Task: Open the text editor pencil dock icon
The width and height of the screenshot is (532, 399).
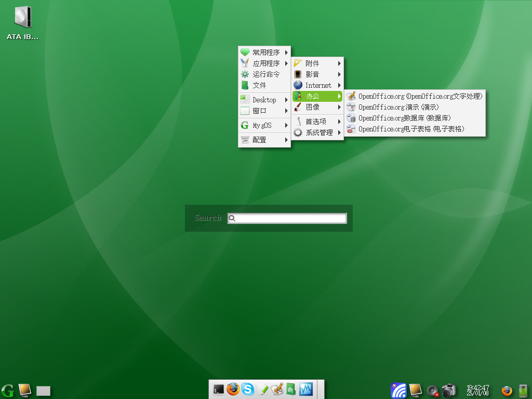Action: coord(262,390)
